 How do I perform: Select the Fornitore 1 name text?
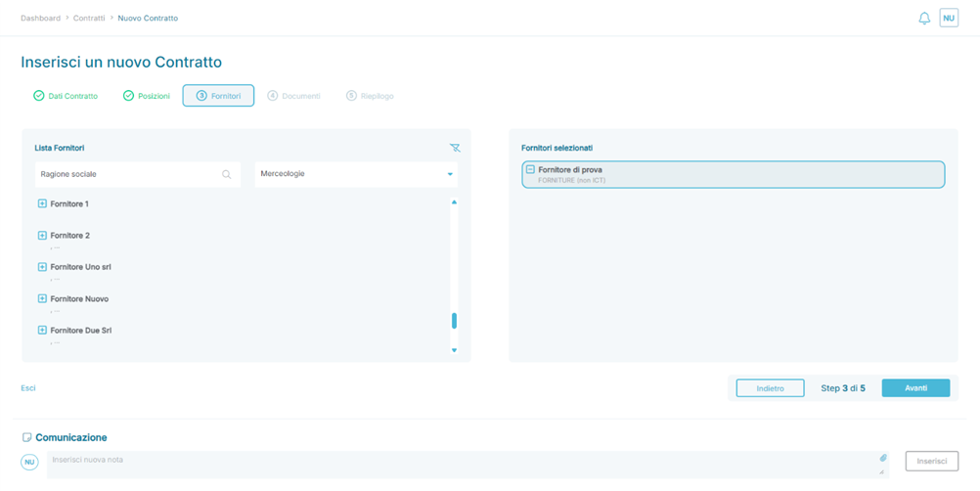69,204
